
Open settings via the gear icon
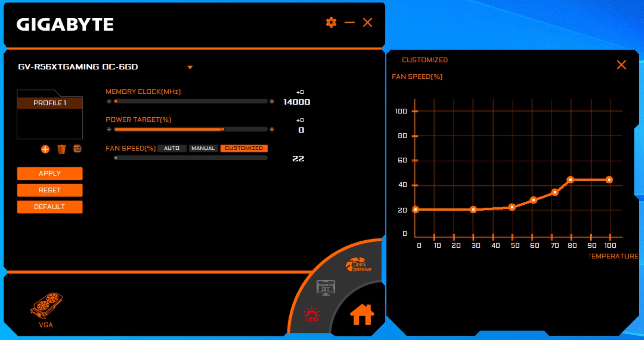(x=331, y=23)
